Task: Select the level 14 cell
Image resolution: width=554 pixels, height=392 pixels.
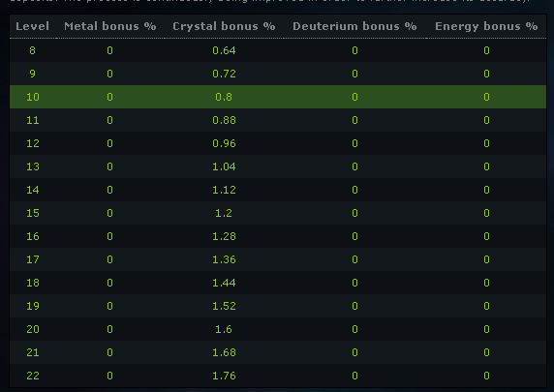Action: pos(33,190)
